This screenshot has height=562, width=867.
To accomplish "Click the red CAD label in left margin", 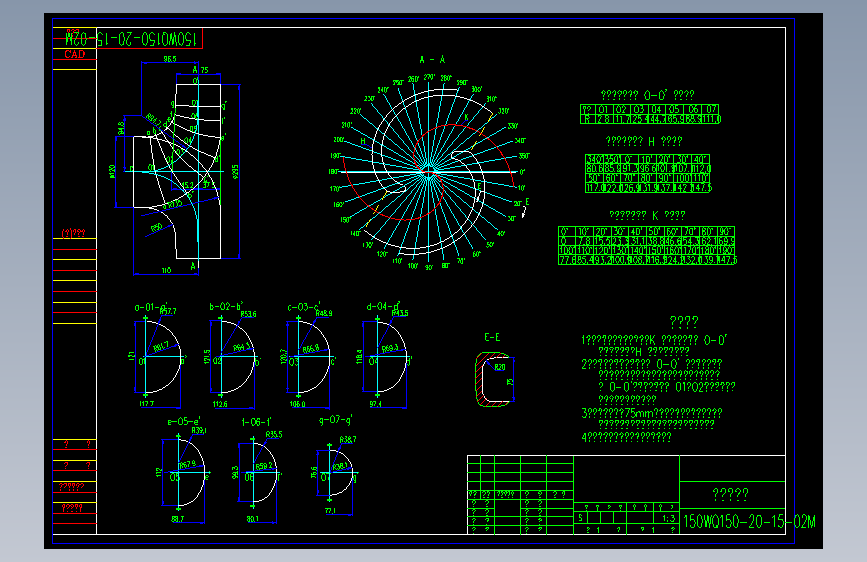I will tap(75, 55).
